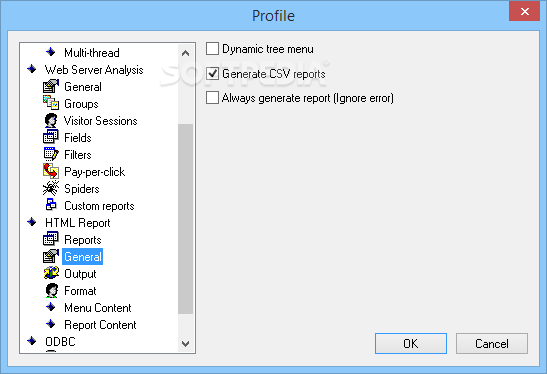This screenshot has width=547, height=374.
Task: Enable the Dynamic tree menu checkbox
Action: [212, 49]
